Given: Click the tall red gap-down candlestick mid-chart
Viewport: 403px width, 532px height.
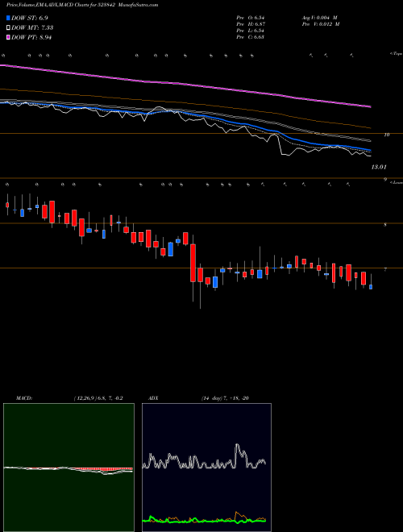Looking at the screenshot, I should (193, 263).
